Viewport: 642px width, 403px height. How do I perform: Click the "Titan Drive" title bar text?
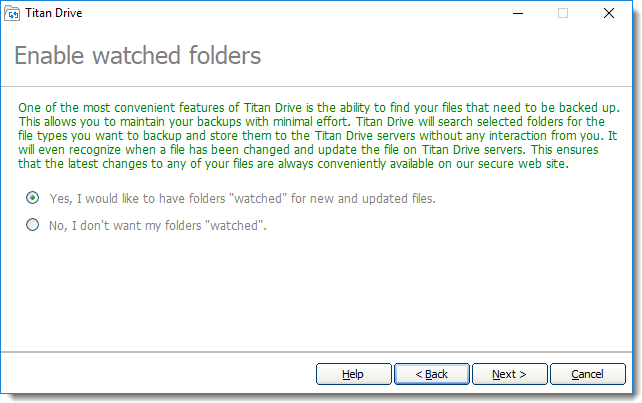coord(57,14)
